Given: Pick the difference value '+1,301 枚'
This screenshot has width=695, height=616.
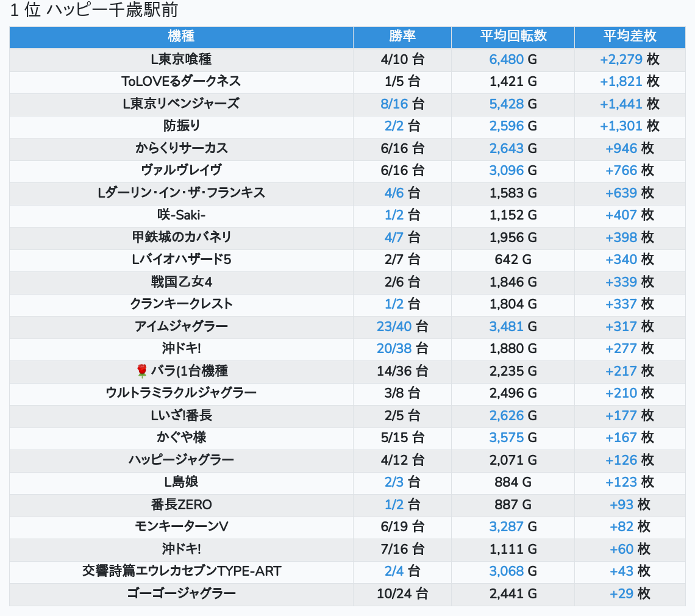Looking at the screenshot, I should click(629, 126).
